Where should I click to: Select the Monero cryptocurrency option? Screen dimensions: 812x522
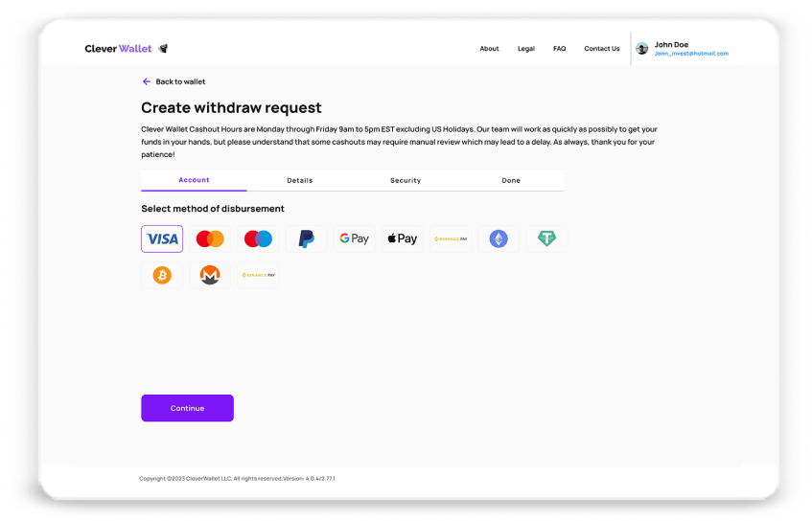pyautogui.click(x=210, y=275)
